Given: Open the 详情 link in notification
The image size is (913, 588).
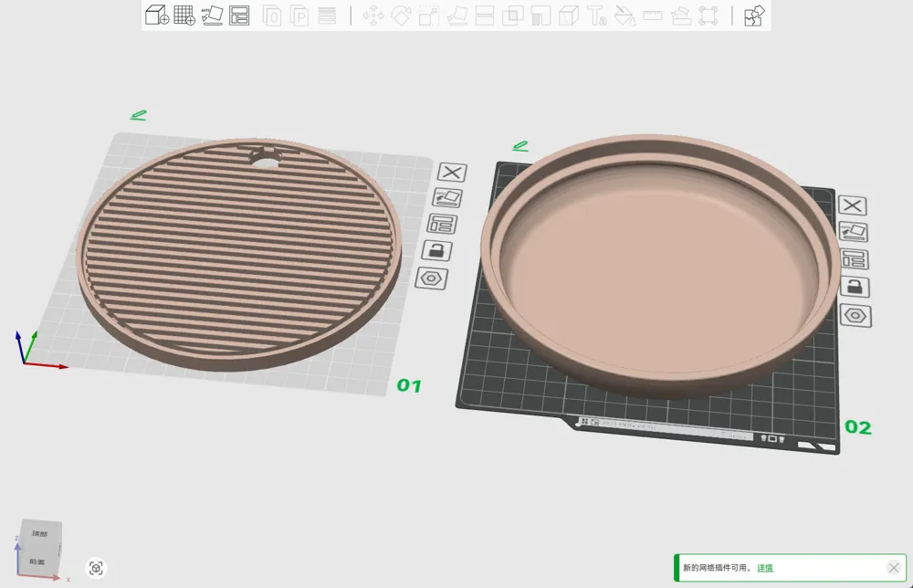Looking at the screenshot, I should tap(765, 568).
